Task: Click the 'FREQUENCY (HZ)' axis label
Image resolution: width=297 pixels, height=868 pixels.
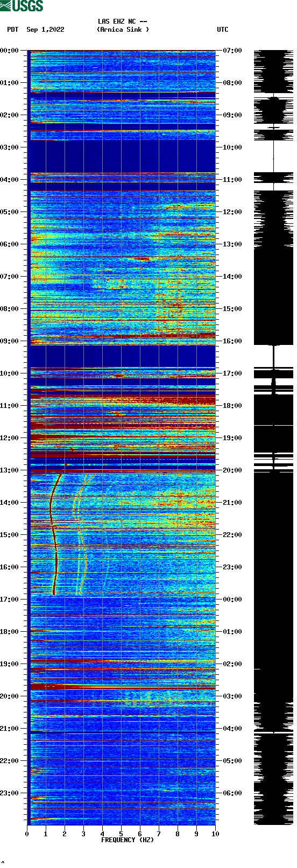Action: [128, 839]
